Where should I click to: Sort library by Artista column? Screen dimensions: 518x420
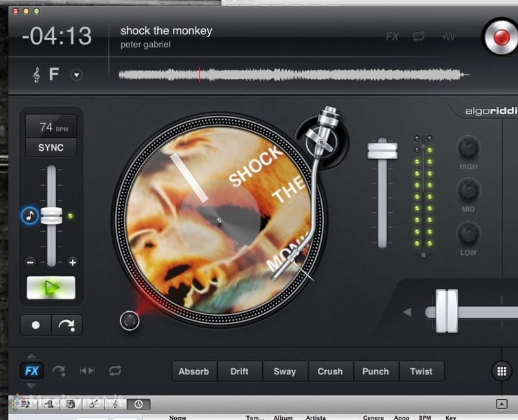tap(315, 417)
